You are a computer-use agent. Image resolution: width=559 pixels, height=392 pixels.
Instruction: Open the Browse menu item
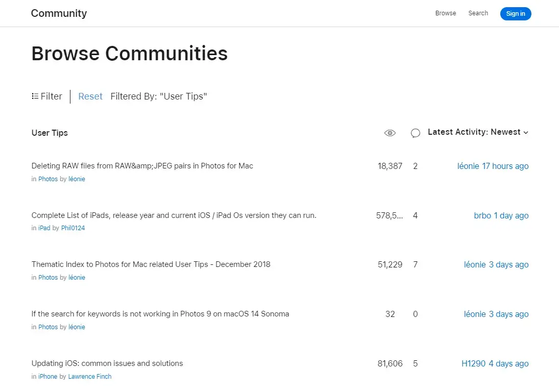[445, 13]
